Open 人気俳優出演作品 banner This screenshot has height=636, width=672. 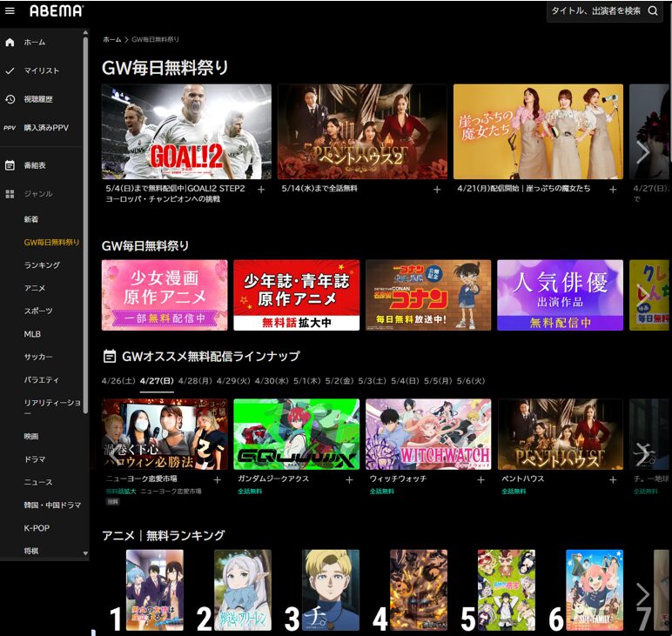(560, 295)
